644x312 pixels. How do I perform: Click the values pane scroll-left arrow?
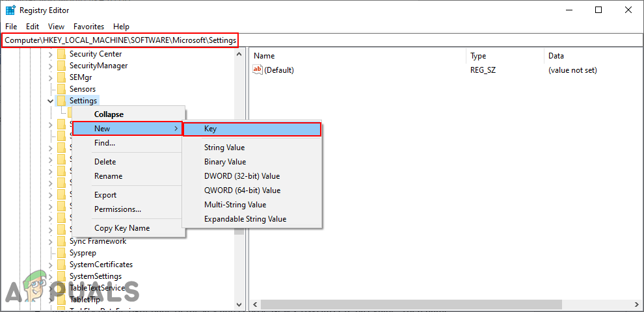click(x=254, y=305)
